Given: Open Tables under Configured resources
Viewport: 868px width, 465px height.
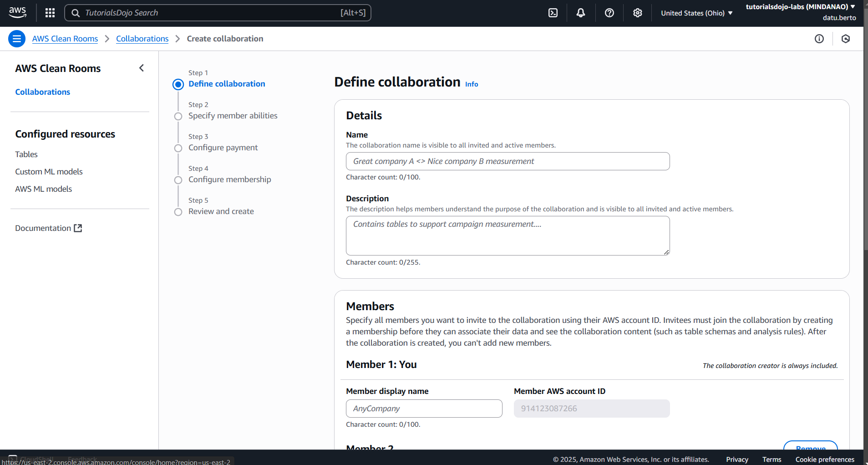Looking at the screenshot, I should (x=26, y=154).
